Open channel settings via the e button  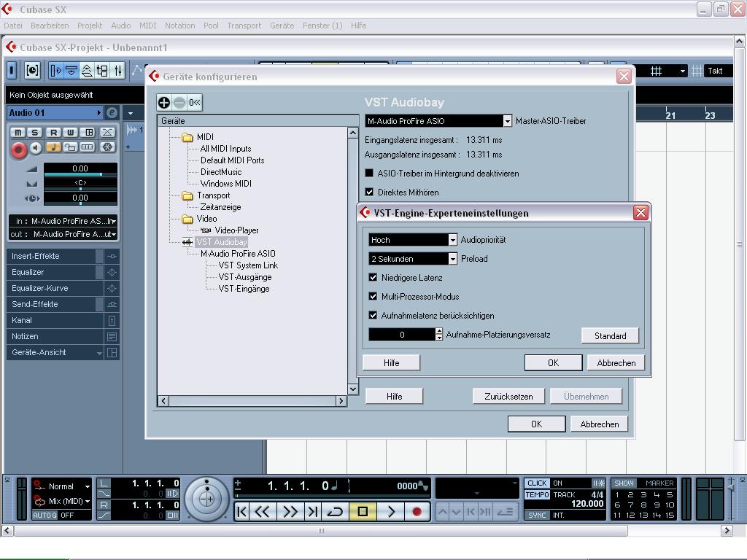(112, 113)
